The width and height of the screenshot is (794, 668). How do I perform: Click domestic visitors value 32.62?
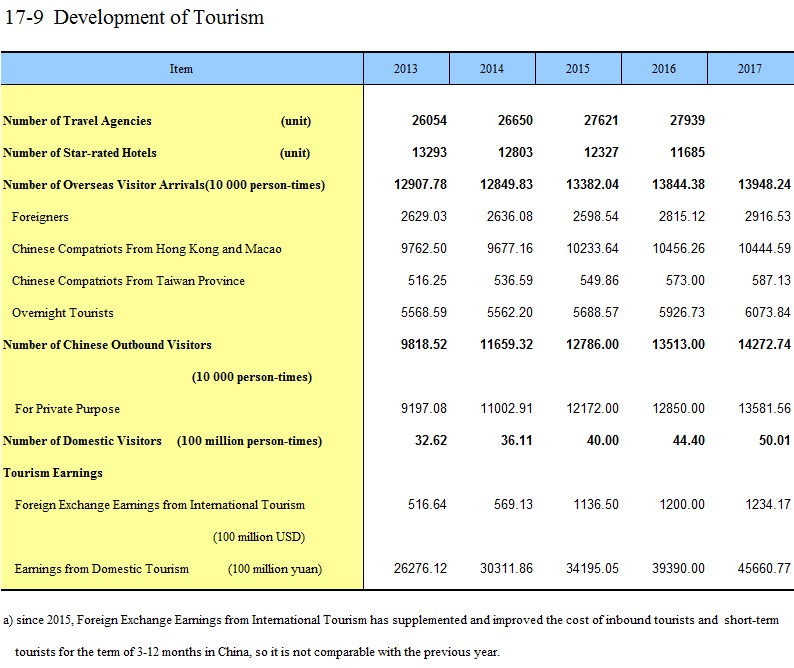point(431,441)
